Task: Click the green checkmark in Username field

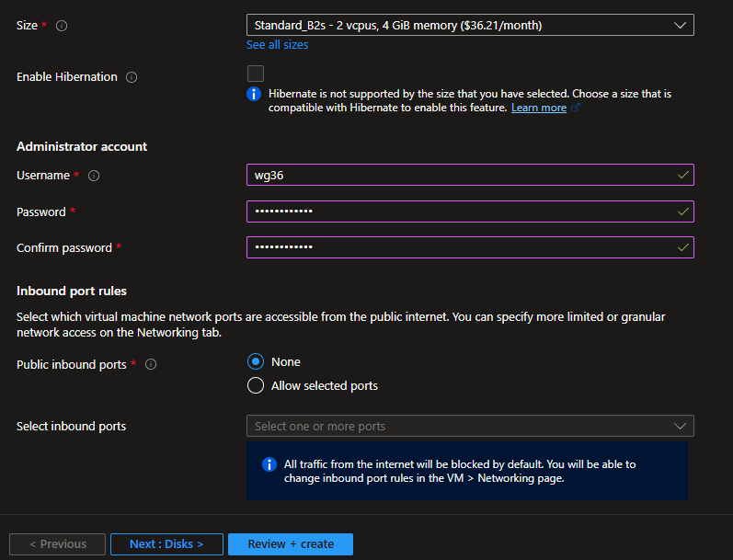Action: [681, 175]
